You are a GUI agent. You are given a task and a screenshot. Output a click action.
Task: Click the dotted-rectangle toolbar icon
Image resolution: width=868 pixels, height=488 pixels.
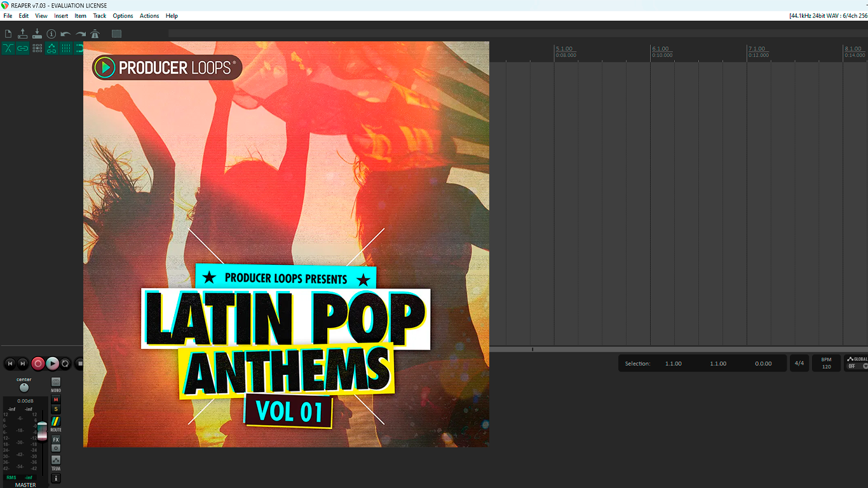coord(117,34)
